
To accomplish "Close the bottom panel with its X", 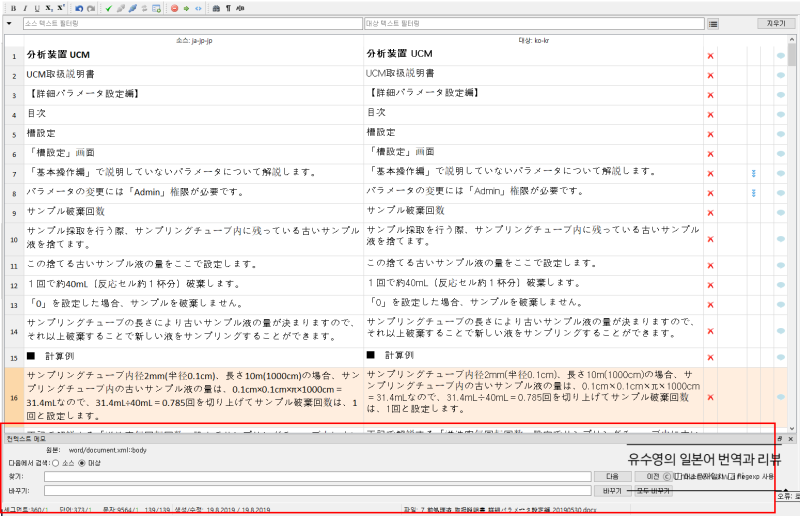I will coord(790,439).
